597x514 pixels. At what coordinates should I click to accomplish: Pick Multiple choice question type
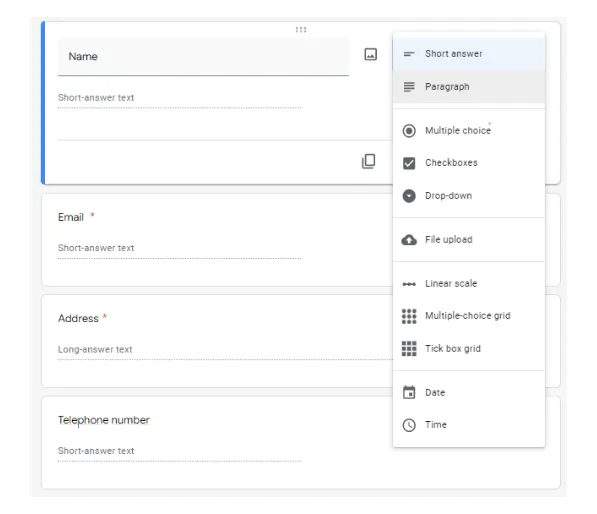click(x=469, y=131)
